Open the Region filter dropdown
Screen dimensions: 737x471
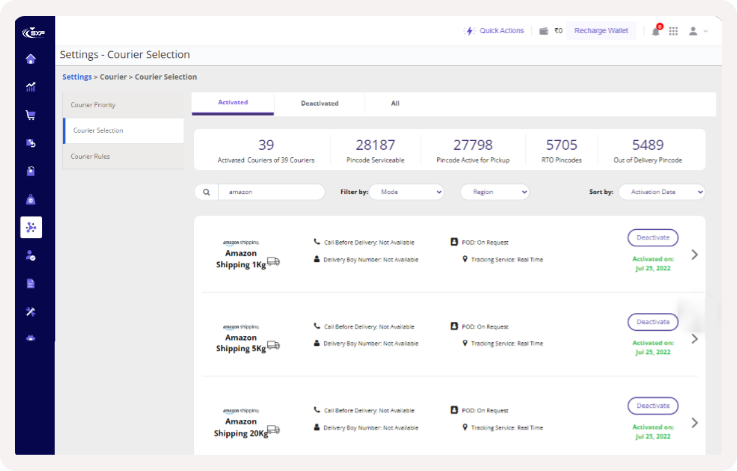[x=494, y=192]
